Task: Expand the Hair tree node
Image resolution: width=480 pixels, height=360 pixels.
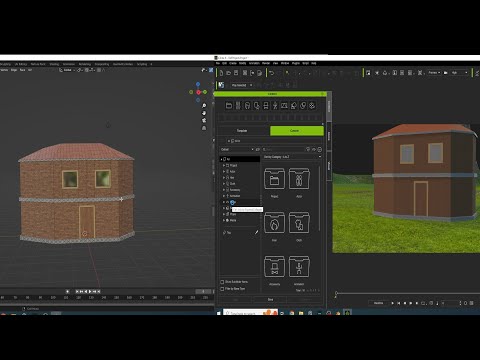Action: tap(224, 178)
